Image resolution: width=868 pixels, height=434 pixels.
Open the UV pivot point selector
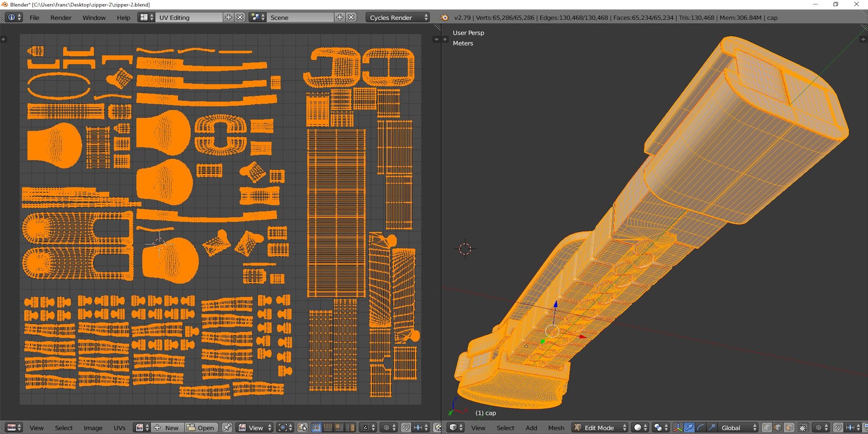point(285,427)
